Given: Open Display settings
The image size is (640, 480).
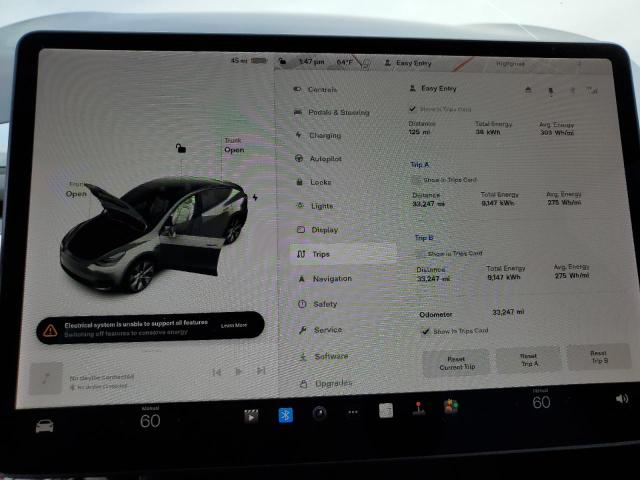Looking at the screenshot, I should (318, 230).
